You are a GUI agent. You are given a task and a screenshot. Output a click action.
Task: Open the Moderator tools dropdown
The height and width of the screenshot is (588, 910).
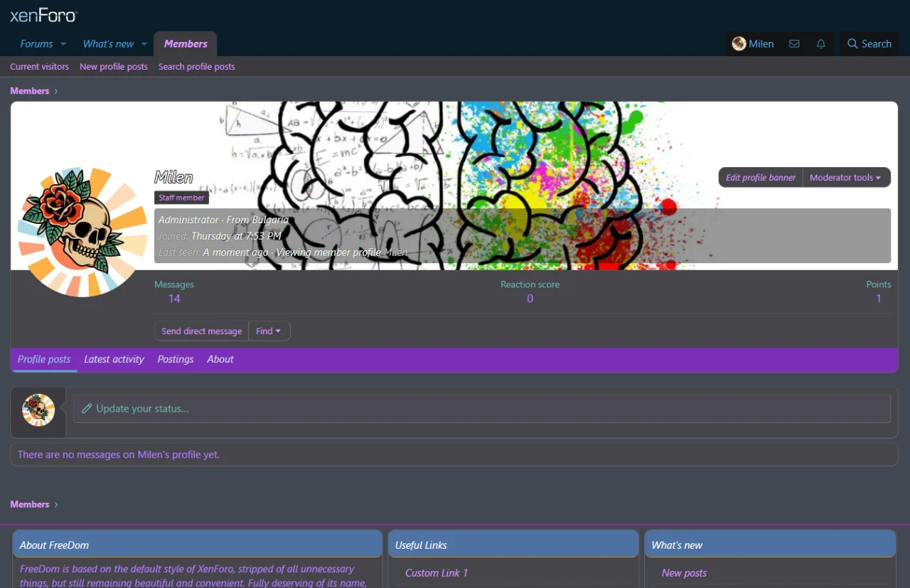coord(845,178)
